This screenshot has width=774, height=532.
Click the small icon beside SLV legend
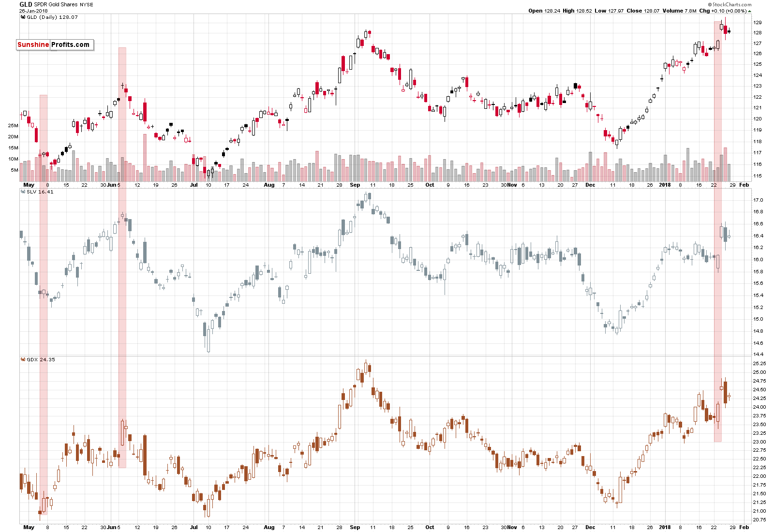point(23,192)
